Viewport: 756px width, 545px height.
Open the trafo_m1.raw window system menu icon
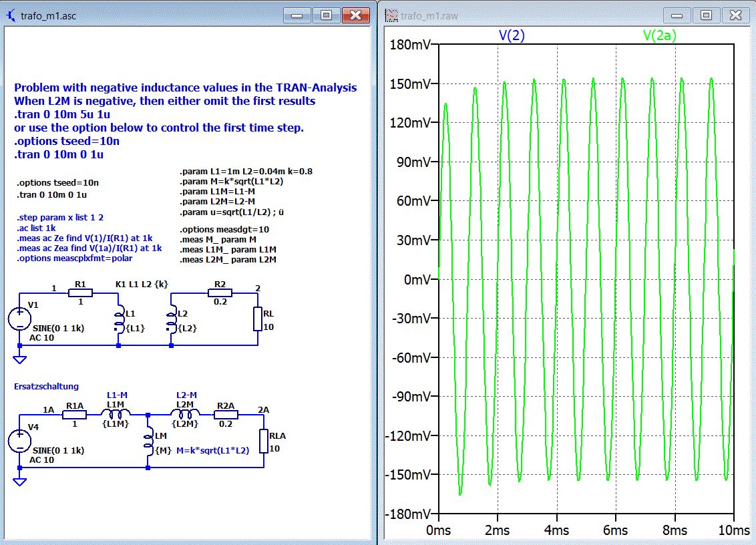click(x=391, y=15)
